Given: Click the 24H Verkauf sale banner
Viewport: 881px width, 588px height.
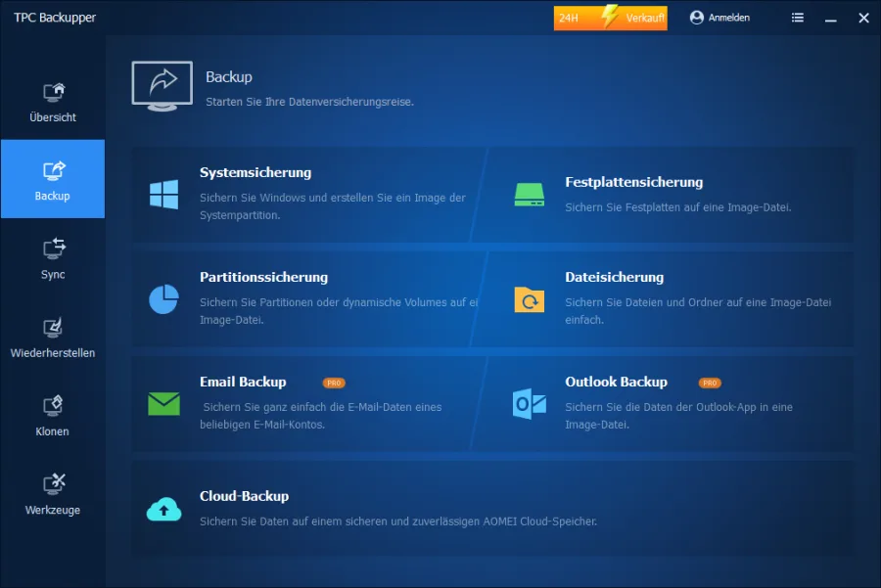Looking at the screenshot, I should (x=610, y=18).
